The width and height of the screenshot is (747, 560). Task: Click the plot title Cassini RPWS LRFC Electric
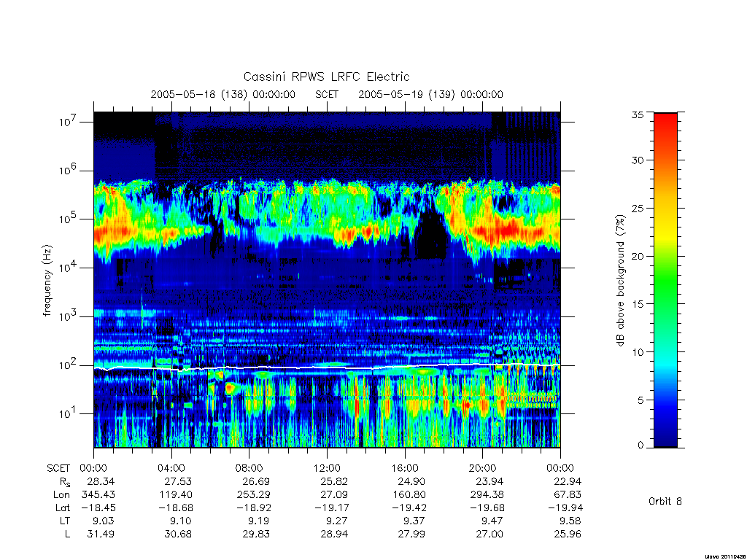[326, 77]
